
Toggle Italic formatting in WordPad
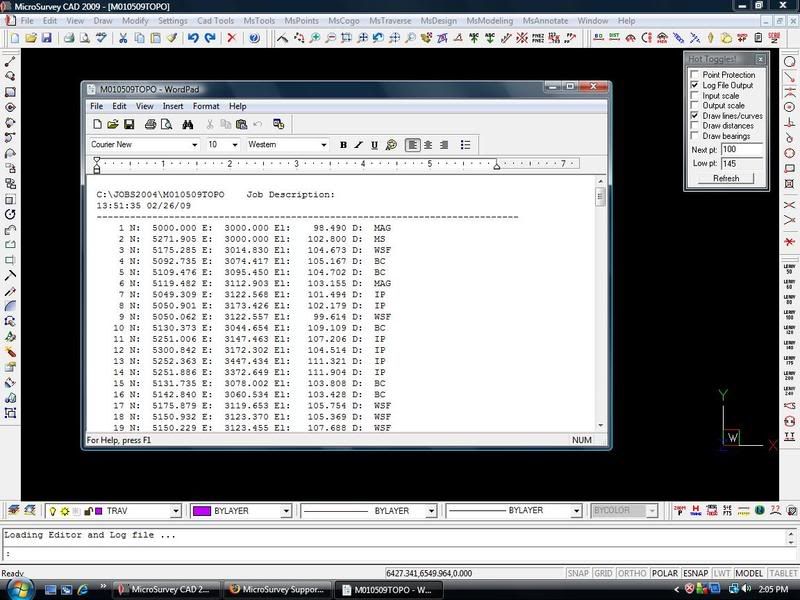[x=359, y=145]
